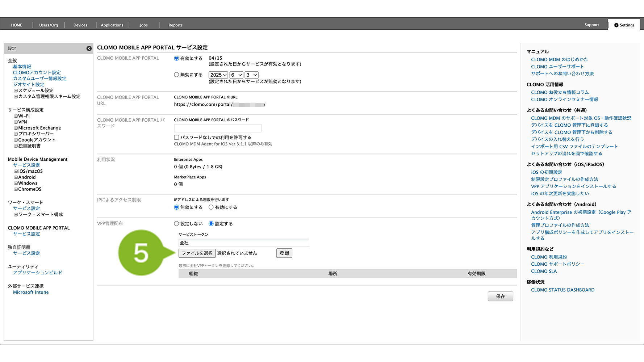
Task: Focus サービストークン 全社 input field
Action: pos(244,243)
